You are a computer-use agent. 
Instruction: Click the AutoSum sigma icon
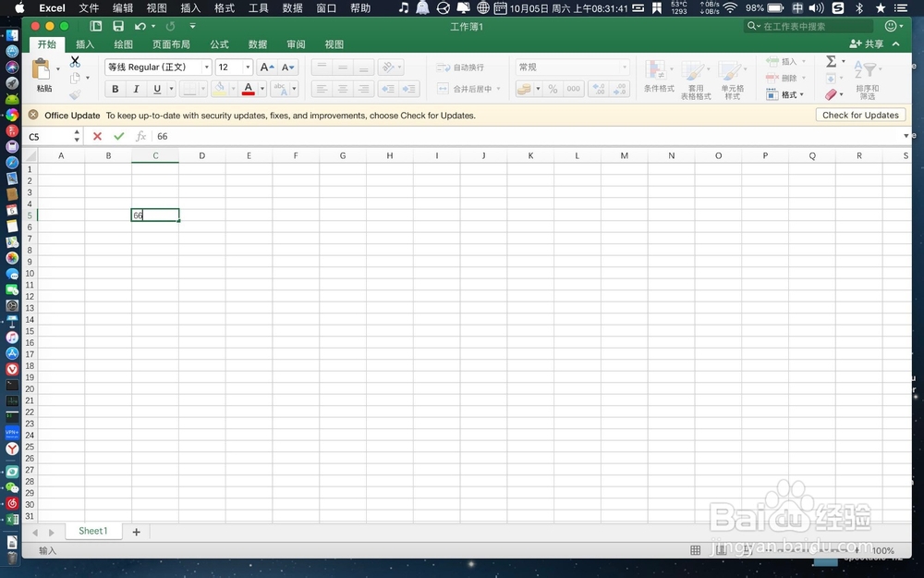tap(833, 63)
